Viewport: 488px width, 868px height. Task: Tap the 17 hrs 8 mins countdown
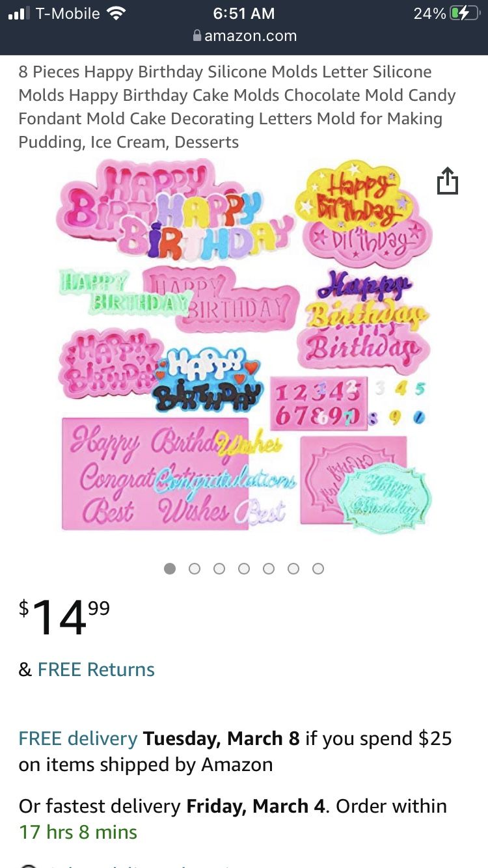coord(78,832)
